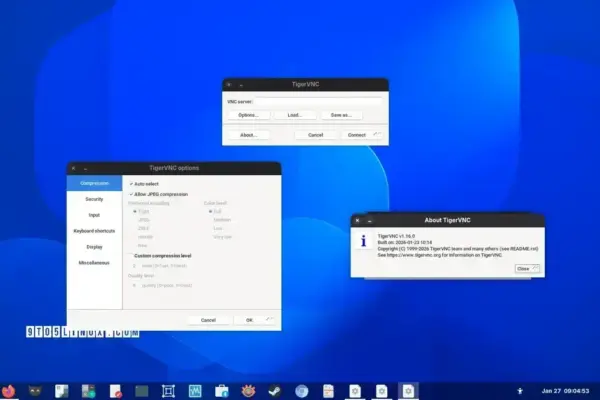Launch Steam from the taskbar
Screen dimensions: 600x400
pyautogui.click(x=275, y=391)
